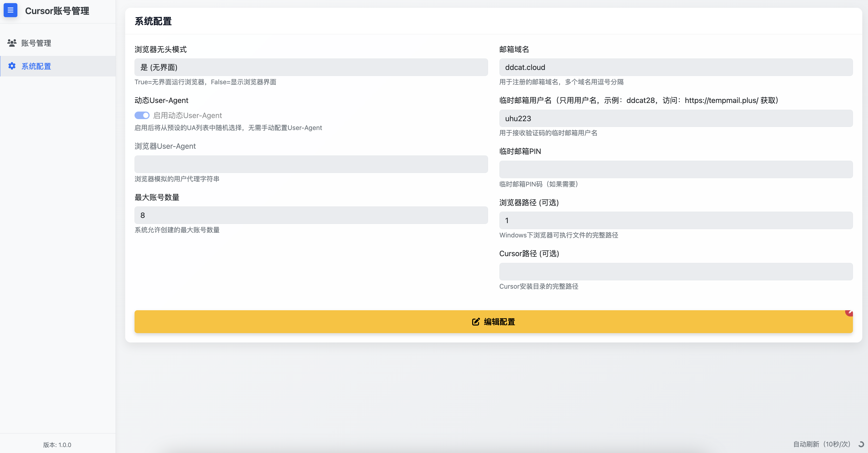Click the 启用动态User-Agent label text

pyautogui.click(x=187, y=115)
